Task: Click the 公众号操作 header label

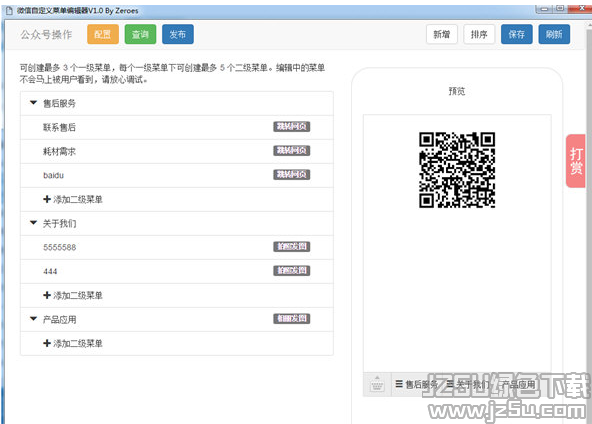Action: [46, 34]
